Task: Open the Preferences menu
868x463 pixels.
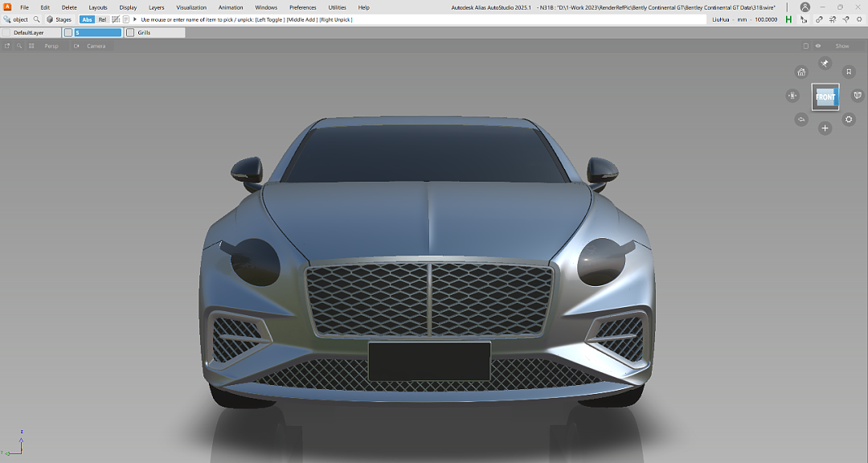Action: [303, 8]
